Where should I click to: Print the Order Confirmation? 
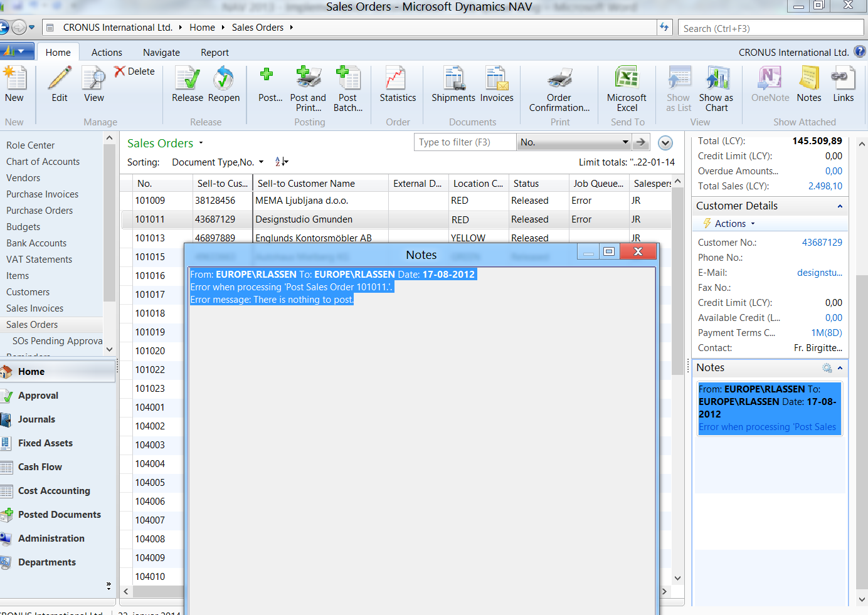559,88
